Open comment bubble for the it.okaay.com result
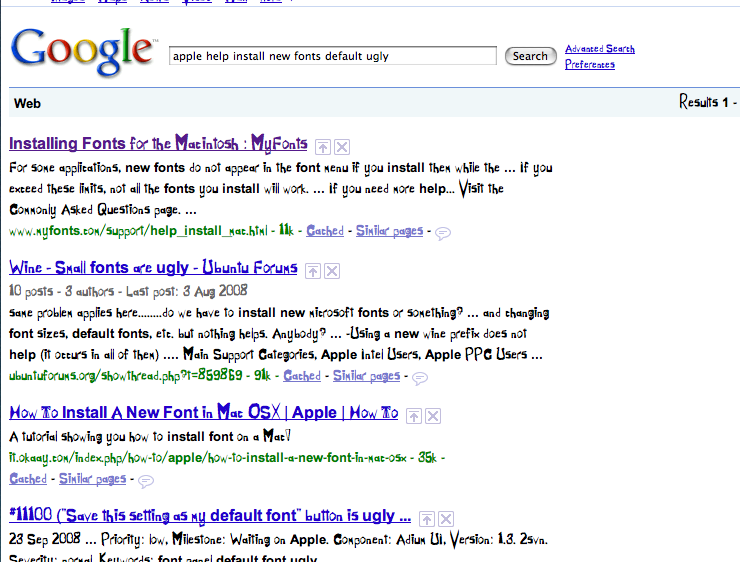This screenshot has width=740, height=562. click(x=146, y=481)
